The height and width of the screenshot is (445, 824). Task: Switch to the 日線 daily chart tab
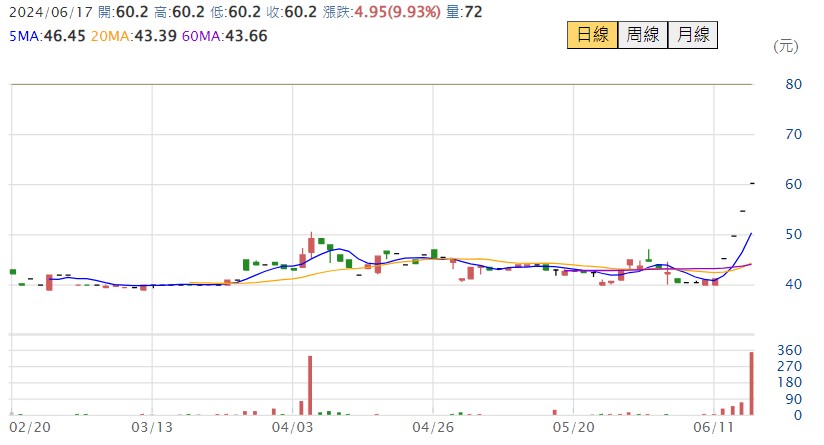tap(592, 35)
